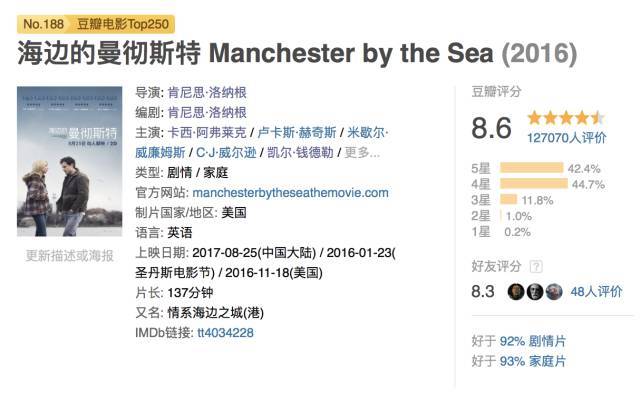Open director link 肯尼思·洛纳根
640x394 pixels.
(x=207, y=92)
